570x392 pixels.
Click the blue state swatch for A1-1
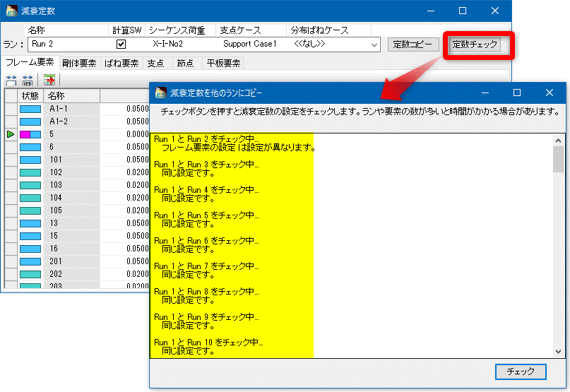pyautogui.click(x=30, y=109)
